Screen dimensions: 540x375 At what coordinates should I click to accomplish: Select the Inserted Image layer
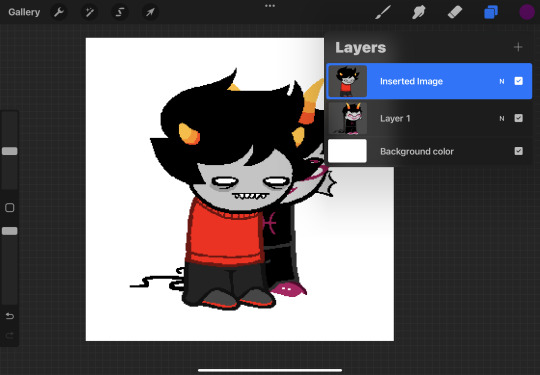tap(429, 81)
